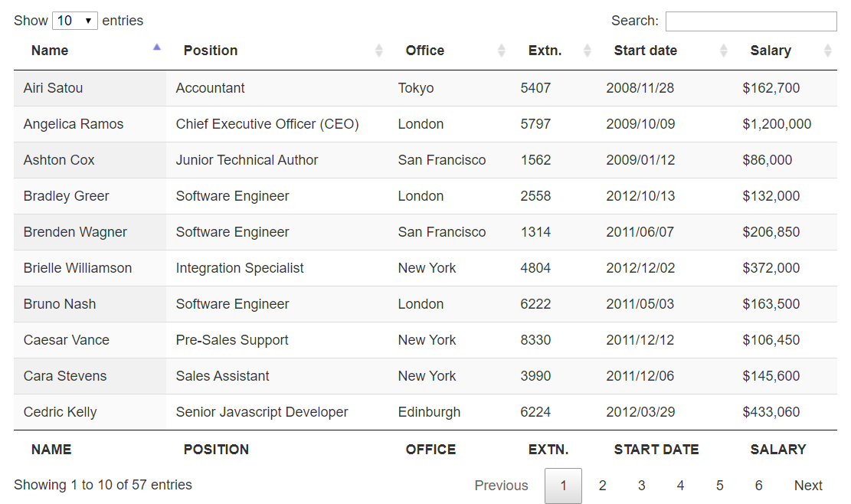Viewport: 851px width, 504px height.
Task: Jump to pagination page 3
Action: pos(642,486)
